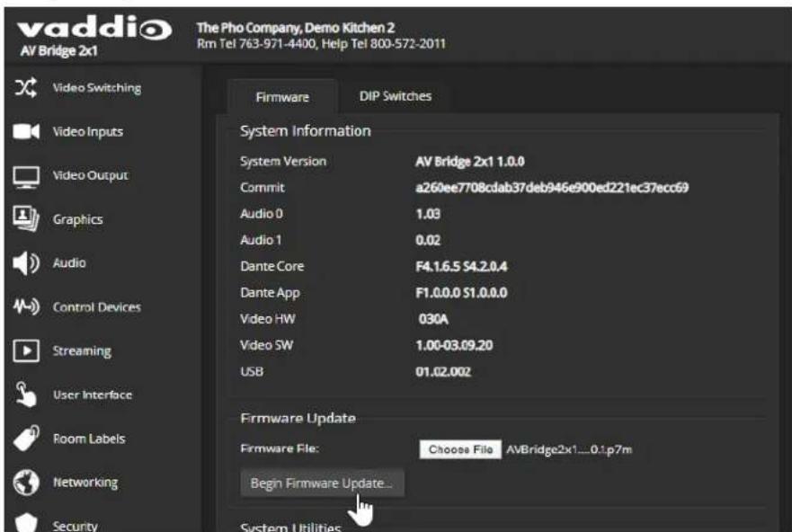
Task: Click the Firmware File label
Action: [280, 448]
